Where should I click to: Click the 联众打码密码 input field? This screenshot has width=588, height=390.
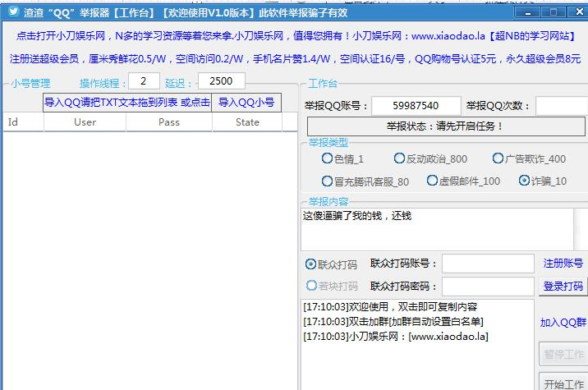tap(488, 287)
